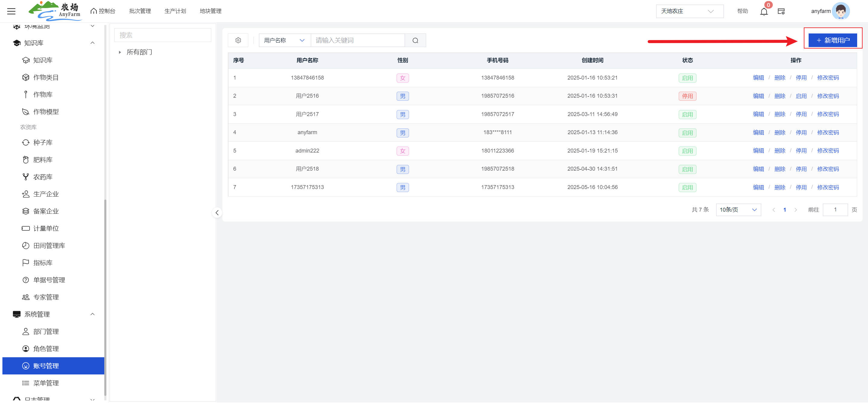The width and height of the screenshot is (868, 407).
Task: Click the 新增用户 button
Action: [x=832, y=40]
